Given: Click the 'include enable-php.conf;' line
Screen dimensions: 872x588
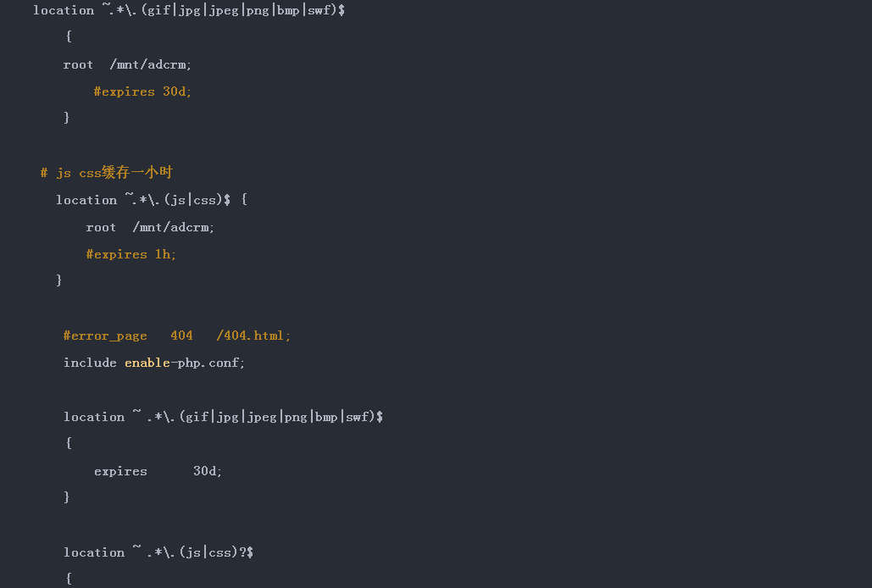Looking at the screenshot, I should [x=153, y=363].
